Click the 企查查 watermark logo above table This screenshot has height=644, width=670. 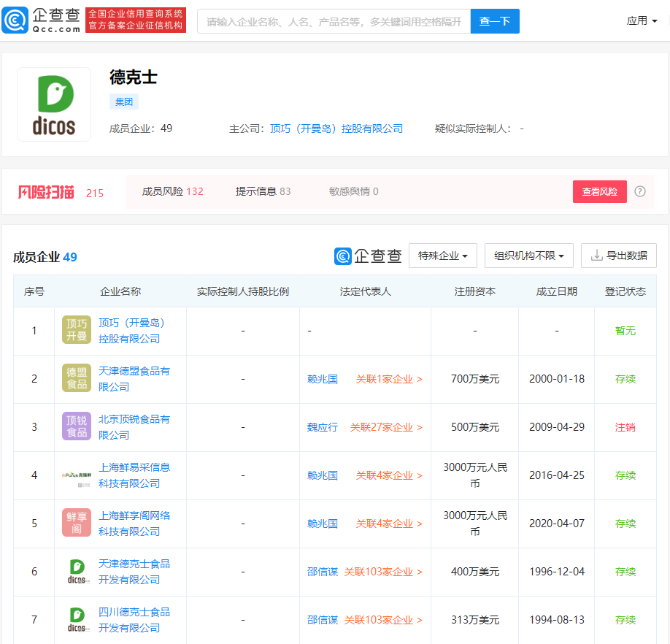coord(368,256)
